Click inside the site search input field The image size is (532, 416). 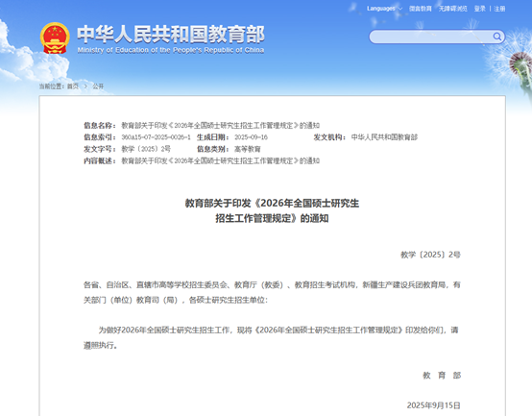coord(431,37)
